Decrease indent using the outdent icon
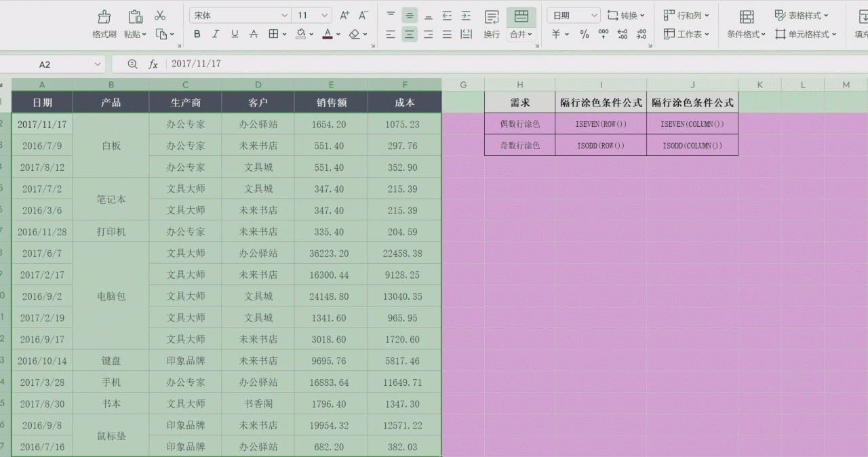The width and height of the screenshot is (868, 457). click(447, 15)
